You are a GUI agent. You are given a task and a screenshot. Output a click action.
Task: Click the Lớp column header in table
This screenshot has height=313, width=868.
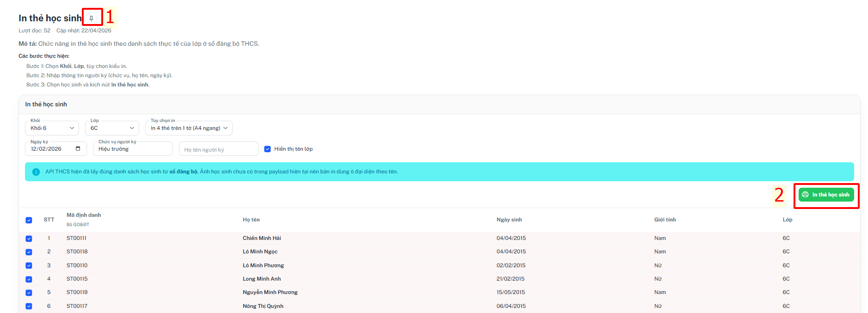tap(788, 220)
